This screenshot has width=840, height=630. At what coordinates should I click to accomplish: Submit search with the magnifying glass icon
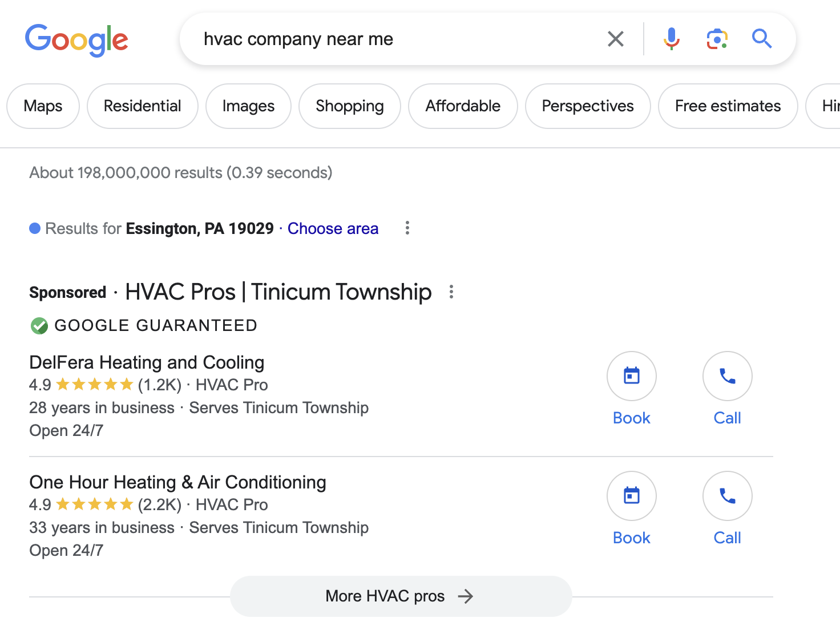pyautogui.click(x=762, y=39)
